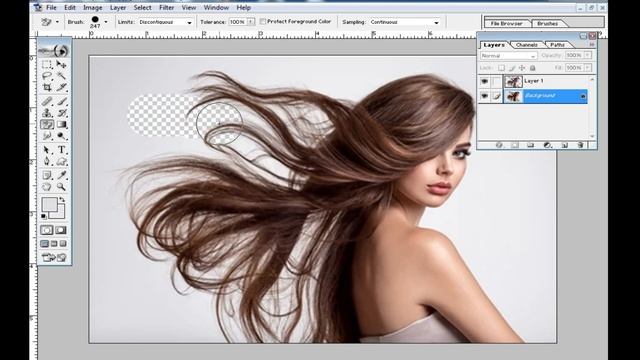Select the Type tool

click(x=61, y=150)
